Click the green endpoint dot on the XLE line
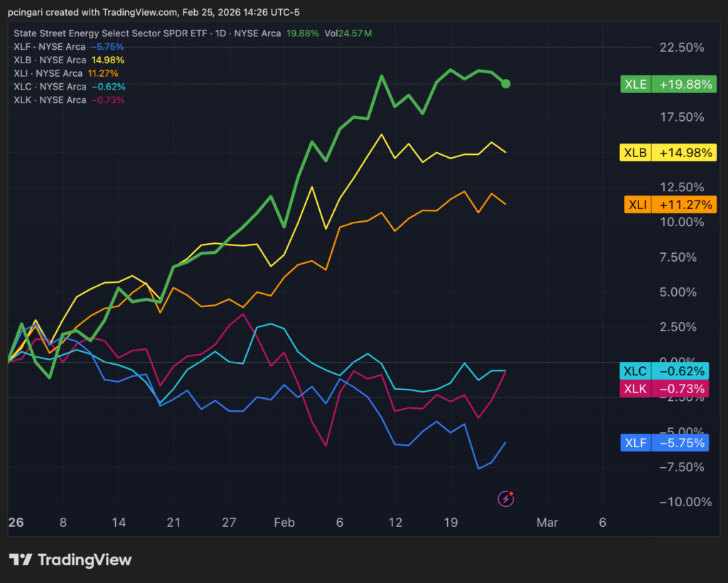 pyautogui.click(x=506, y=84)
